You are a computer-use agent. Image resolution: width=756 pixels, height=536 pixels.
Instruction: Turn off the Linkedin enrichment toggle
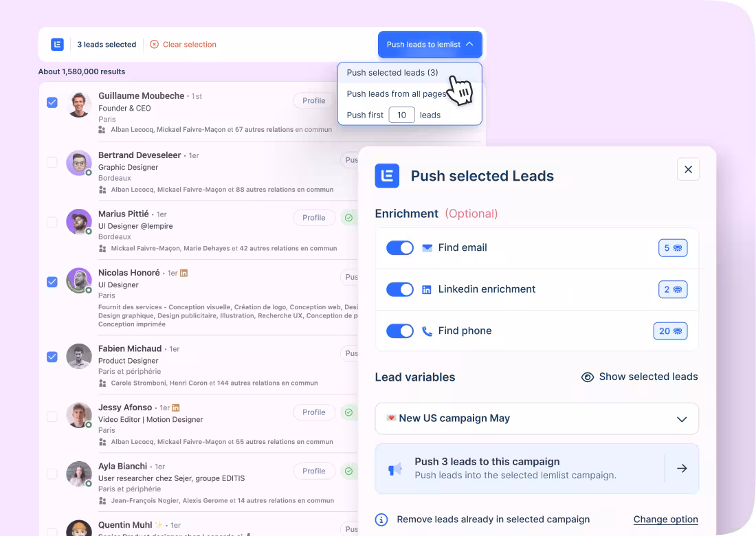click(x=399, y=290)
